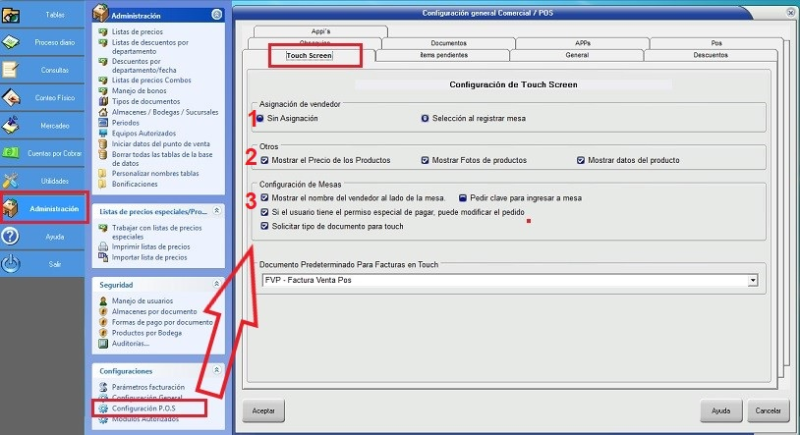The height and width of the screenshot is (435, 800).
Task: Switch to the Descuentos tab
Action: pos(710,56)
